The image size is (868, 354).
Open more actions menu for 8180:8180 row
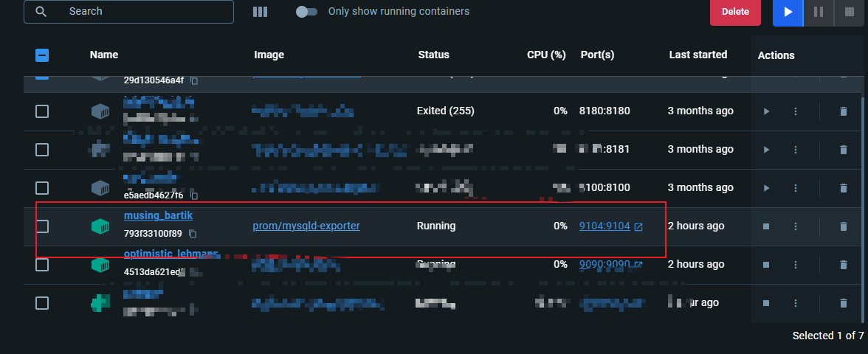pyautogui.click(x=796, y=111)
